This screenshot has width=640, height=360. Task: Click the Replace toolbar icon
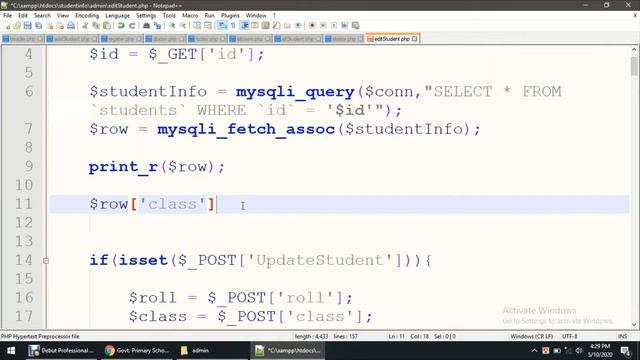(157, 26)
